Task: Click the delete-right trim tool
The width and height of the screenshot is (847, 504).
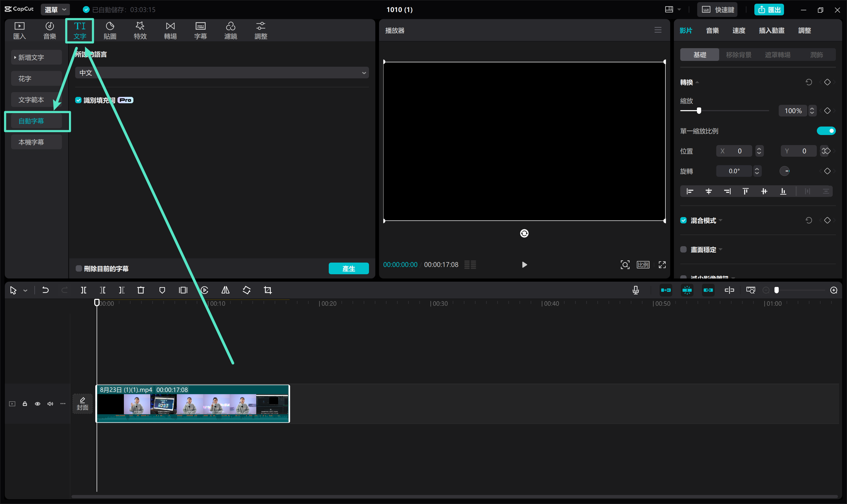Action: [121, 290]
